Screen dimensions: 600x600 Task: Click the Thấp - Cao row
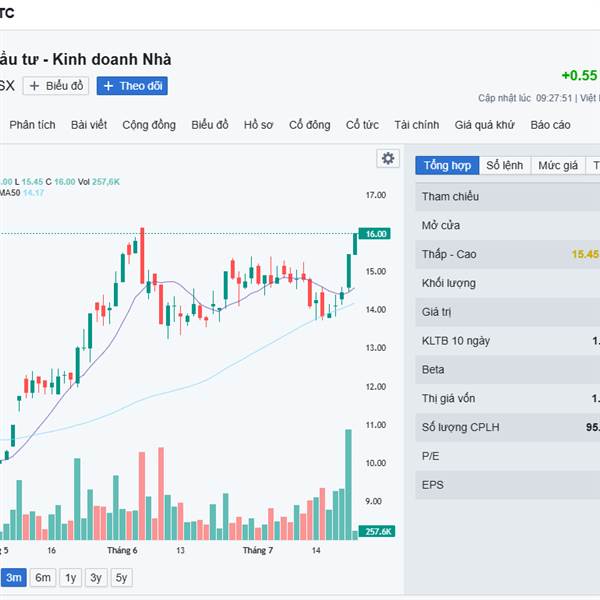(508, 254)
